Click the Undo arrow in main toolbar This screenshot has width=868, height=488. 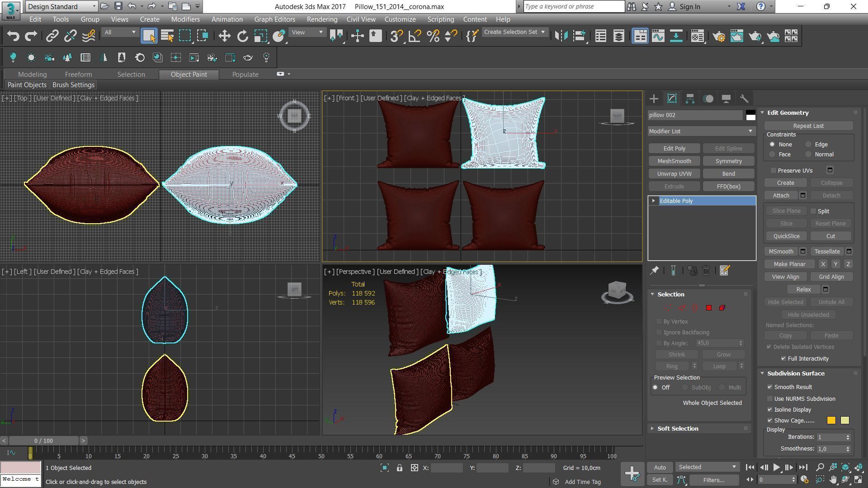point(13,36)
